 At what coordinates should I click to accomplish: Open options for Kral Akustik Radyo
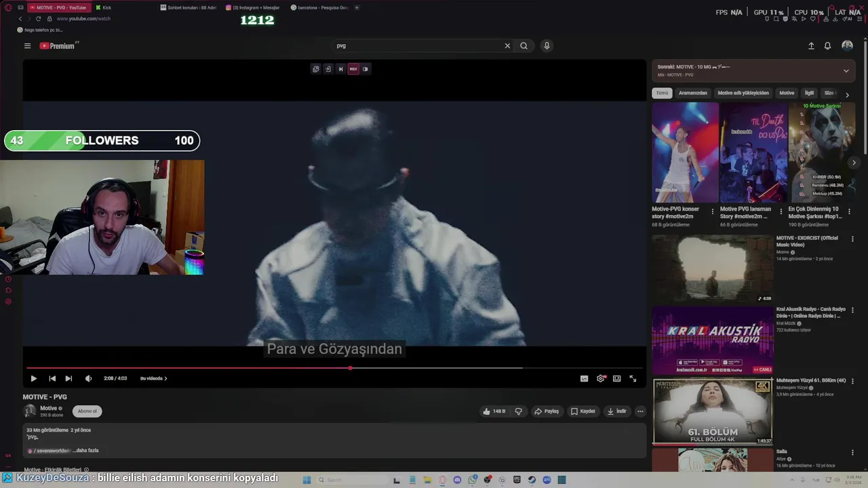coord(852,310)
